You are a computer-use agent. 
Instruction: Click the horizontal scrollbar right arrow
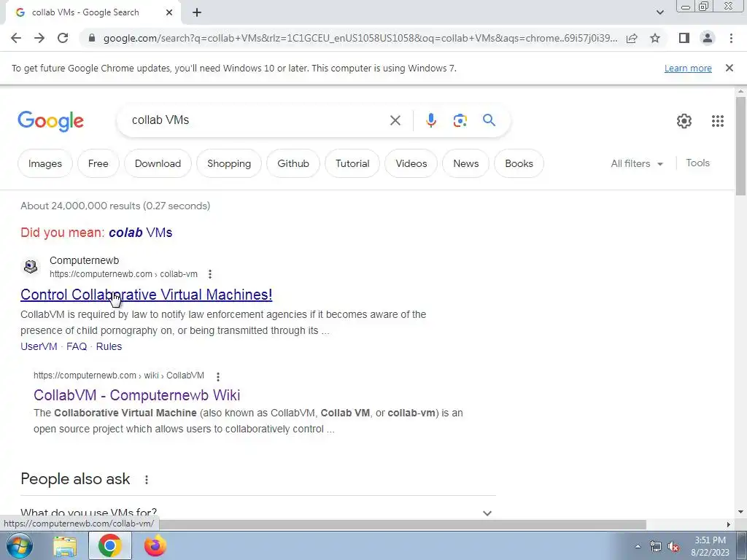(728, 524)
